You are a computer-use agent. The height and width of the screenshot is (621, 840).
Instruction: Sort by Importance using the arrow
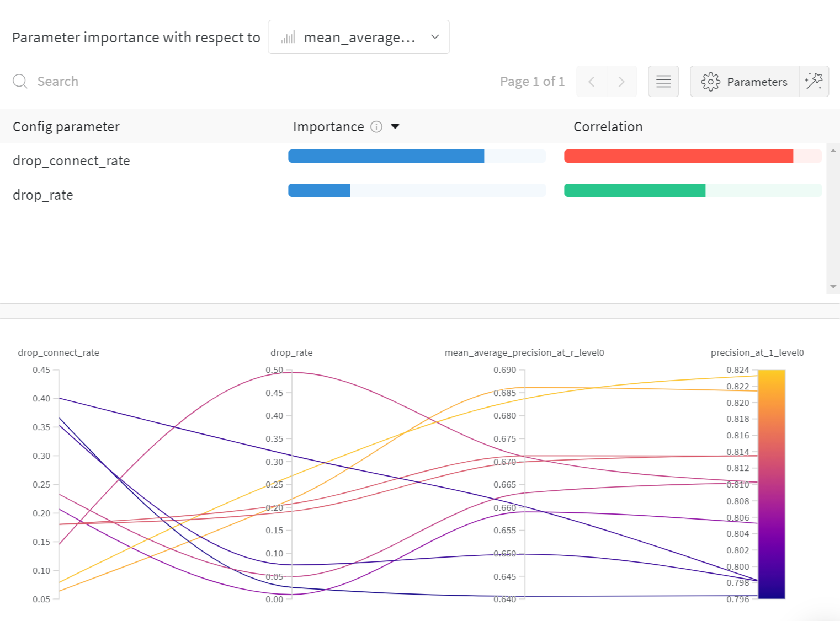(395, 127)
